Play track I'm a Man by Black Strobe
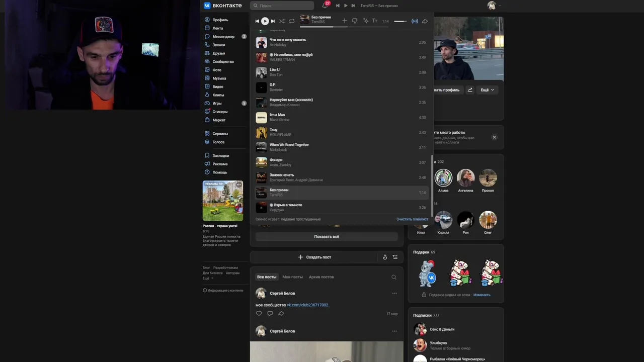The image size is (644, 362). point(342,117)
